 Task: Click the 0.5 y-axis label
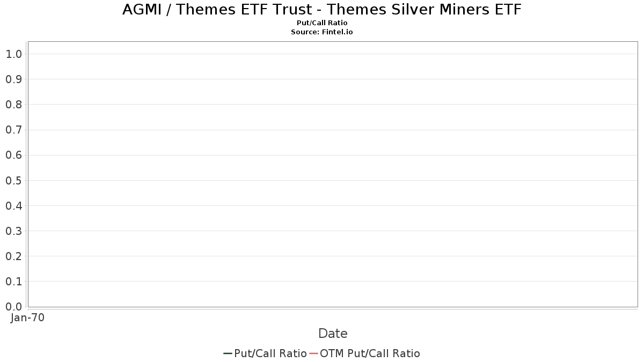13,180
